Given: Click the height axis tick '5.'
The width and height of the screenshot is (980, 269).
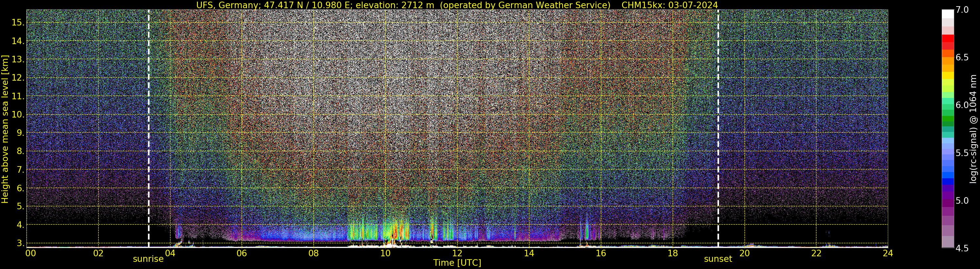Looking at the screenshot, I should coord(20,206).
